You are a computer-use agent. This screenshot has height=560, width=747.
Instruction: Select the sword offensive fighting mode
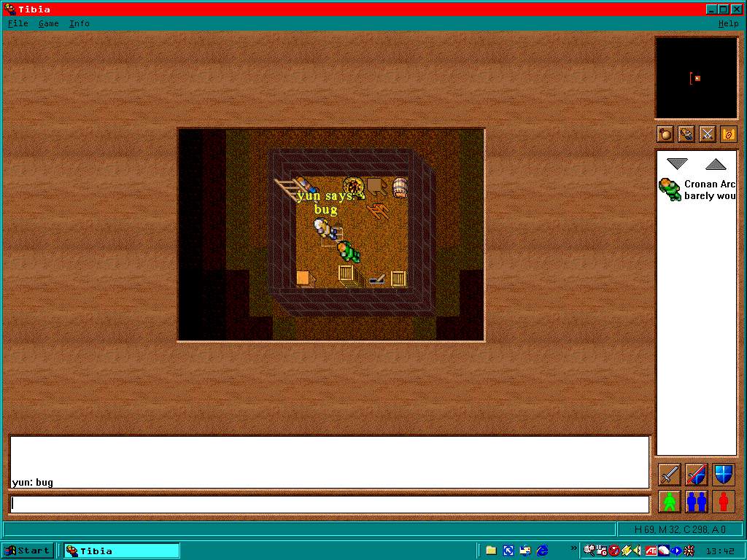(670, 475)
